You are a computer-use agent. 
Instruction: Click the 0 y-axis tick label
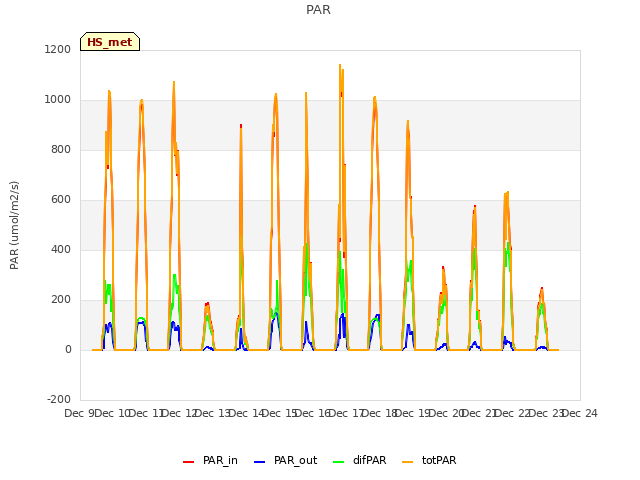click(68, 349)
